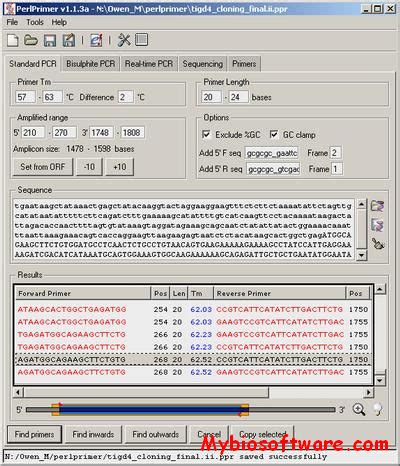The image size is (400, 466).
Task: Click the +10 range button
Action: pyautogui.click(x=120, y=167)
